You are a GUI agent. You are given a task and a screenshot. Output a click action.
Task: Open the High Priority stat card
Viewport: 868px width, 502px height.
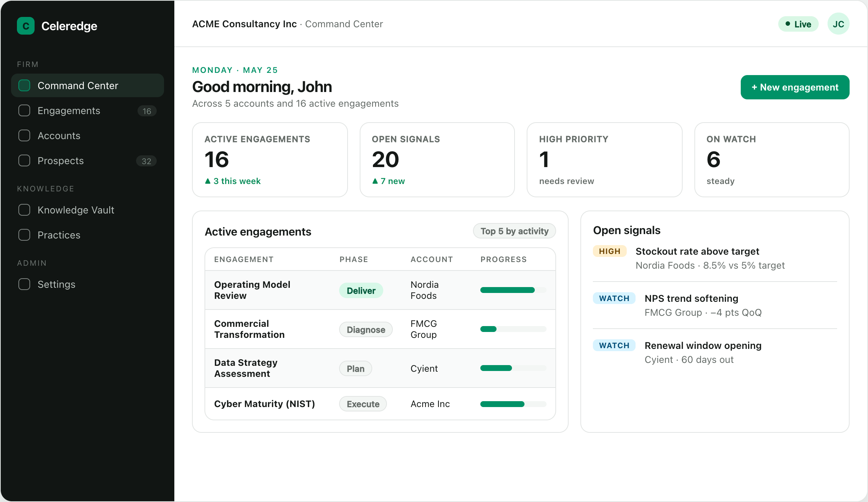coord(605,160)
